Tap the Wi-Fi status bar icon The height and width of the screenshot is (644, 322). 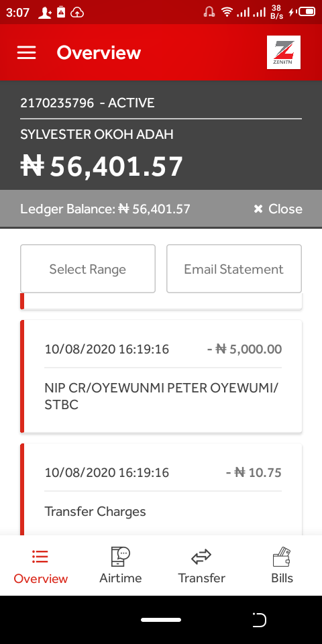[x=226, y=12]
